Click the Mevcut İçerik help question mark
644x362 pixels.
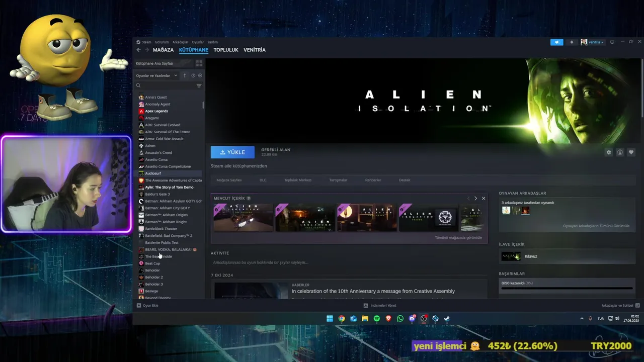pyautogui.click(x=249, y=198)
